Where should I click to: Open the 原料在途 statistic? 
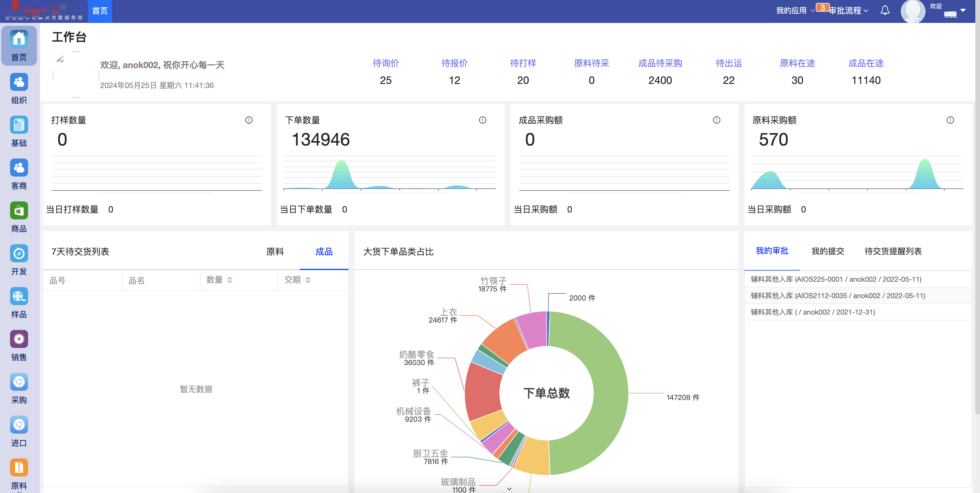(797, 72)
